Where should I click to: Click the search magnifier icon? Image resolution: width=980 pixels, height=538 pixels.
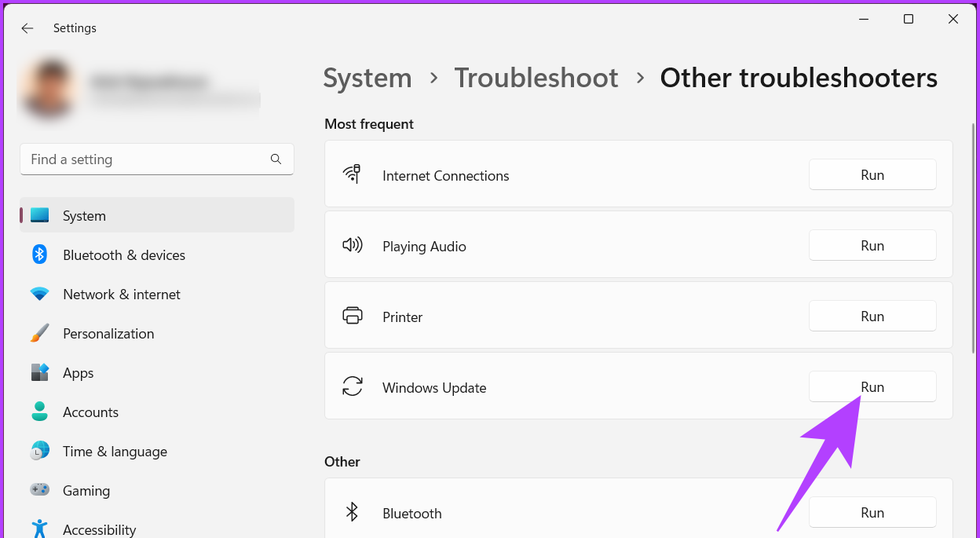[276, 159]
